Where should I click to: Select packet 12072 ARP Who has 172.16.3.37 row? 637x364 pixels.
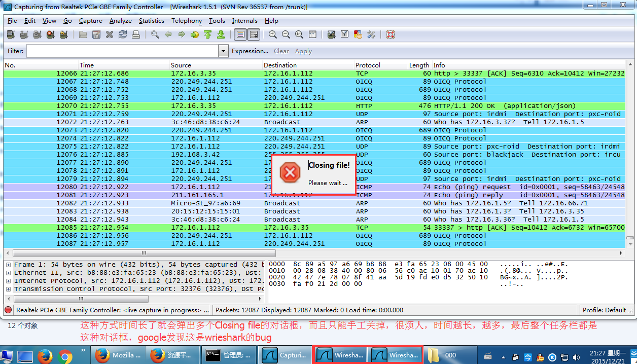(x=314, y=122)
